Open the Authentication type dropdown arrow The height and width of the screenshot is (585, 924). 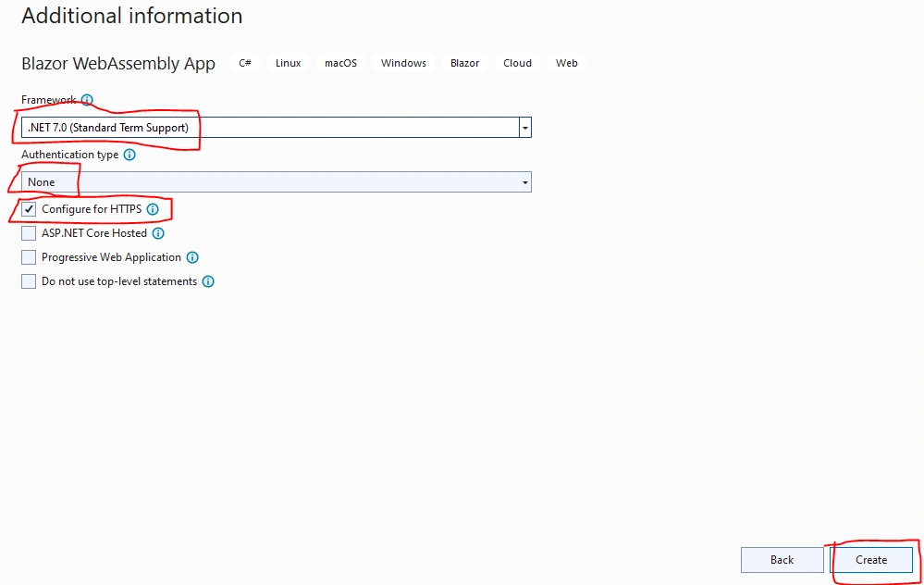[x=525, y=182]
